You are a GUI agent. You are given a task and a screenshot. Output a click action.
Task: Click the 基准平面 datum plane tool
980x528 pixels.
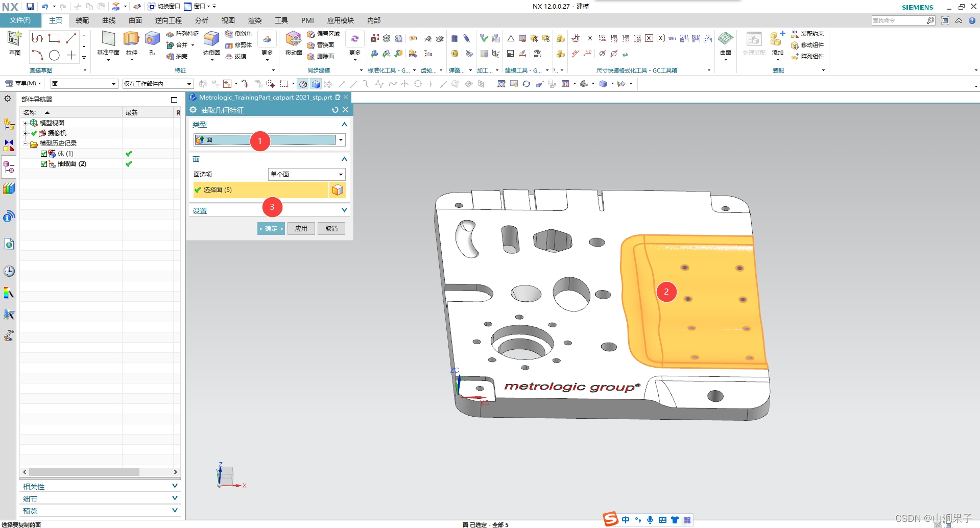tap(108, 43)
